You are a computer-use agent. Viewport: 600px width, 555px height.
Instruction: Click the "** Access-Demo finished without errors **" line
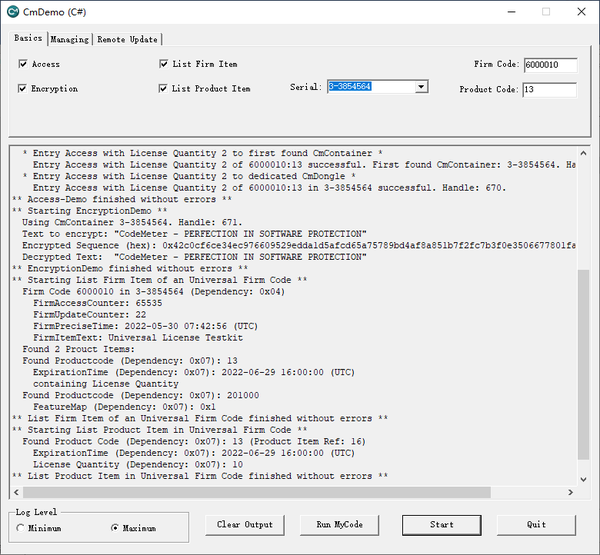(x=122, y=199)
